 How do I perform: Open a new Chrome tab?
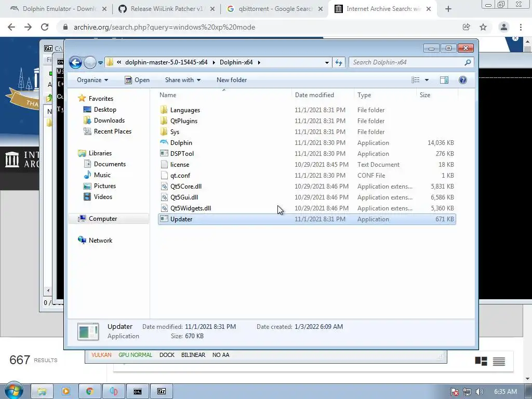(448, 9)
